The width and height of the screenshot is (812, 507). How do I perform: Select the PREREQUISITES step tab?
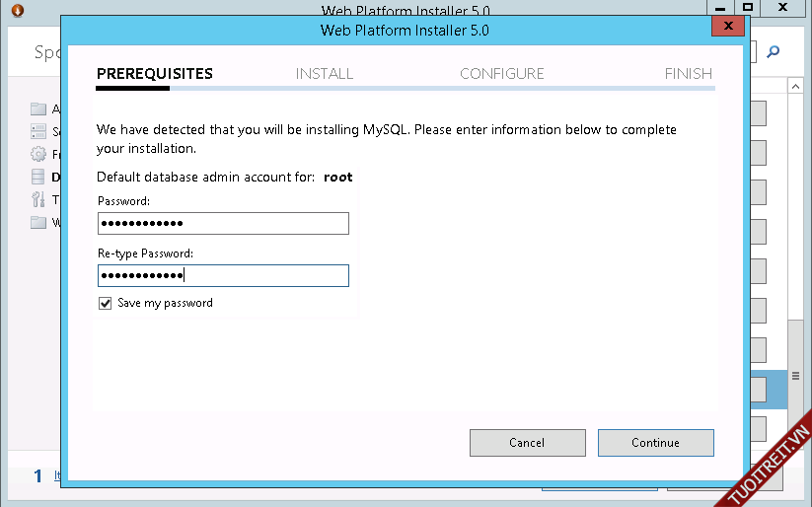click(154, 74)
